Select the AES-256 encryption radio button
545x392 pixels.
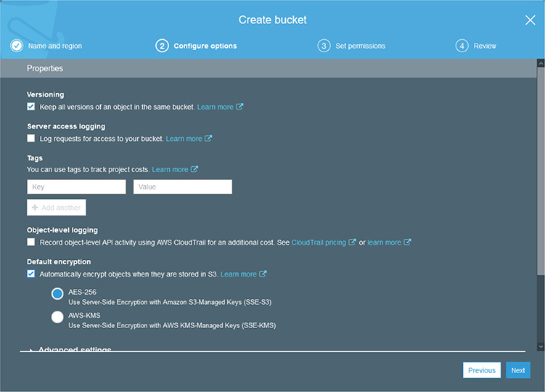coord(57,293)
